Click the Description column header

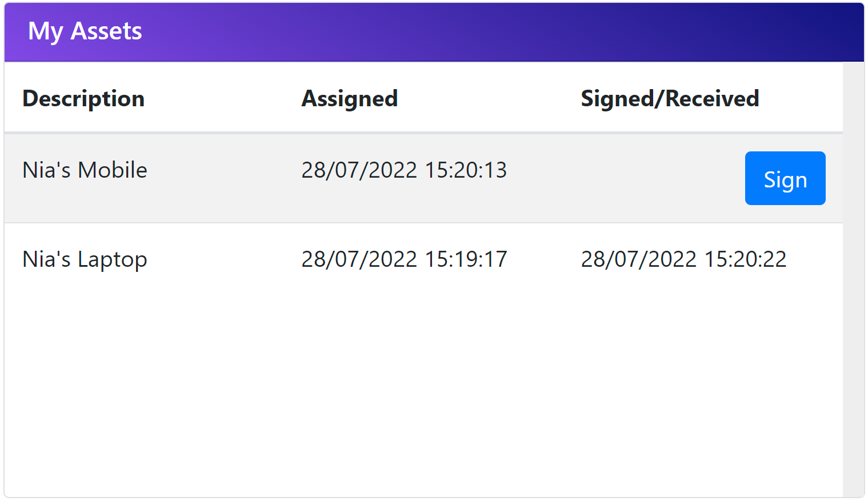pyautogui.click(x=83, y=99)
